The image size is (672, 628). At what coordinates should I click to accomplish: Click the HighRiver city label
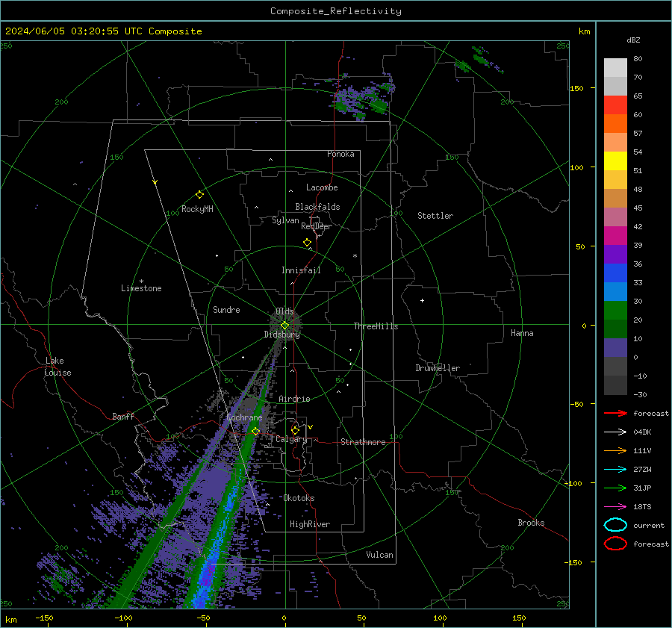310,524
